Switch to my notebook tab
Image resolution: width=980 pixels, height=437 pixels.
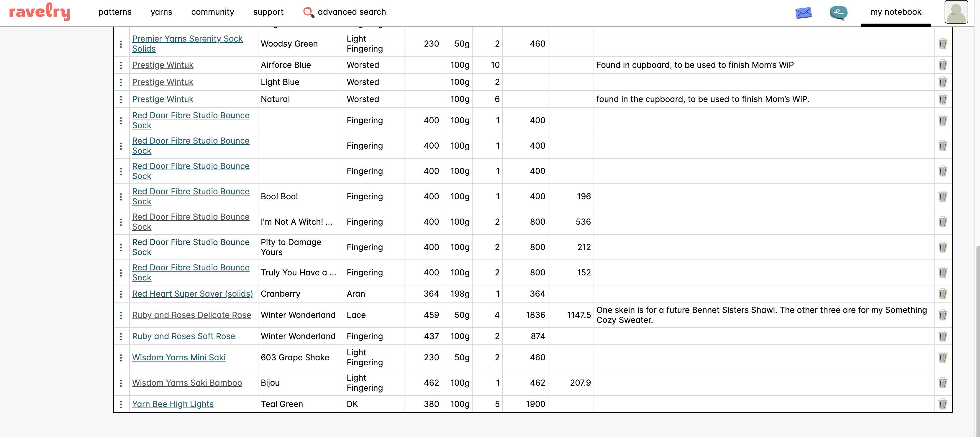coord(896,12)
